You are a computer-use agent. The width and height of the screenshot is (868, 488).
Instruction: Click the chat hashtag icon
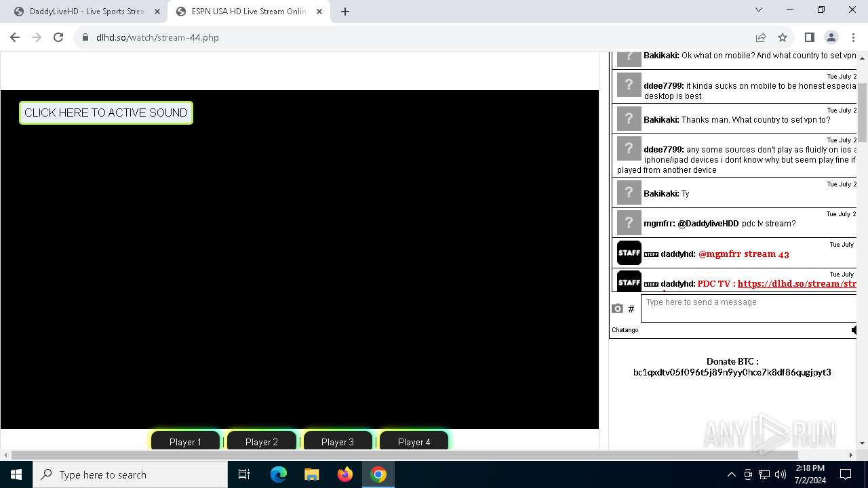tap(631, 309)
